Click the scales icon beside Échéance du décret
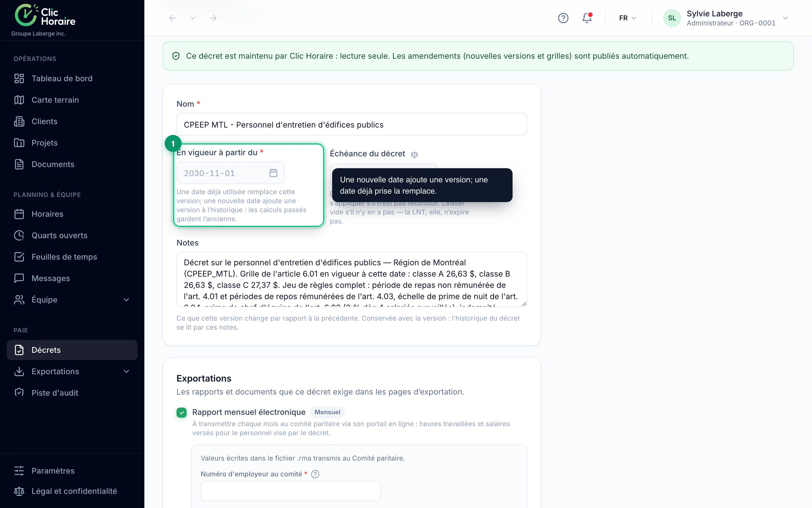Screen dimensions: 812x508 [x=414, y=155]
